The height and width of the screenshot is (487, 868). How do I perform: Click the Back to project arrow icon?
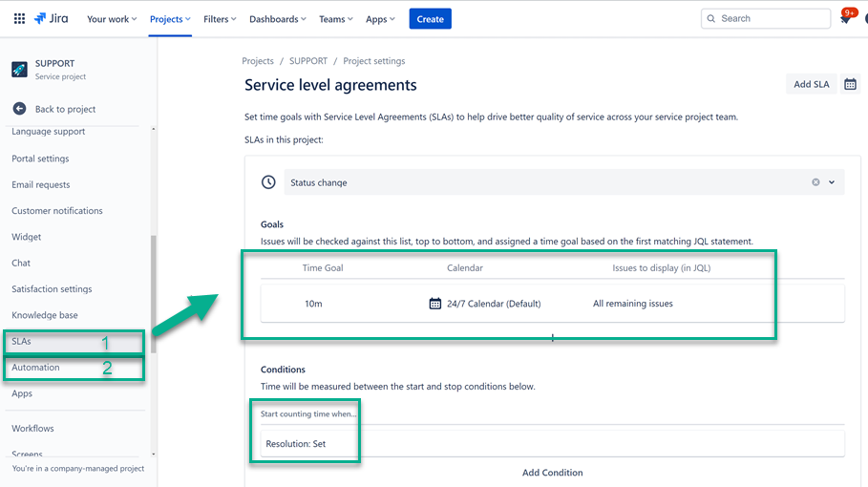pos(19,109)
